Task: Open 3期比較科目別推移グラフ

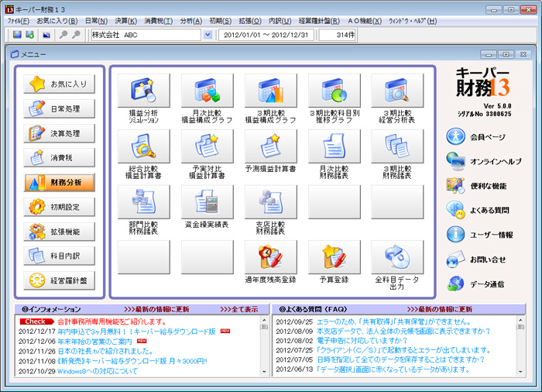Action: click(x=334, y=91)
